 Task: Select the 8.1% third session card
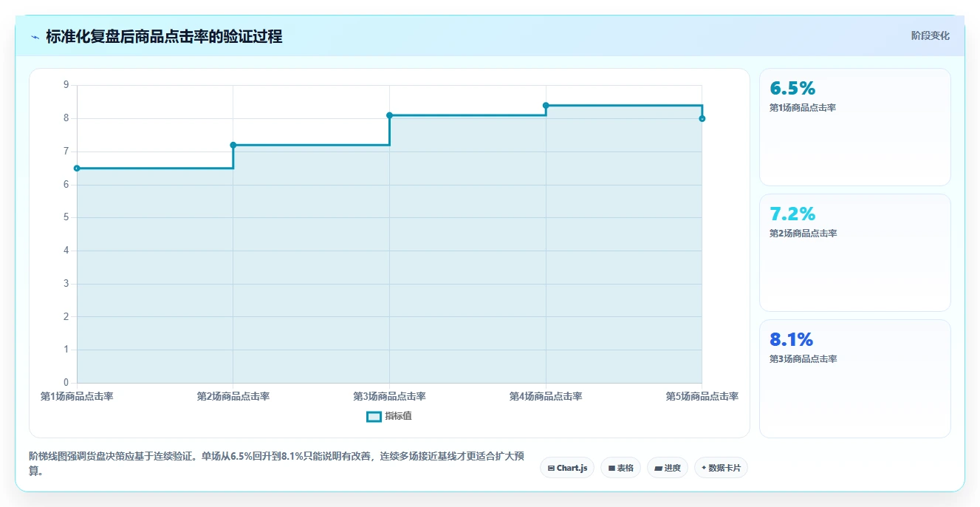point(854,378)
